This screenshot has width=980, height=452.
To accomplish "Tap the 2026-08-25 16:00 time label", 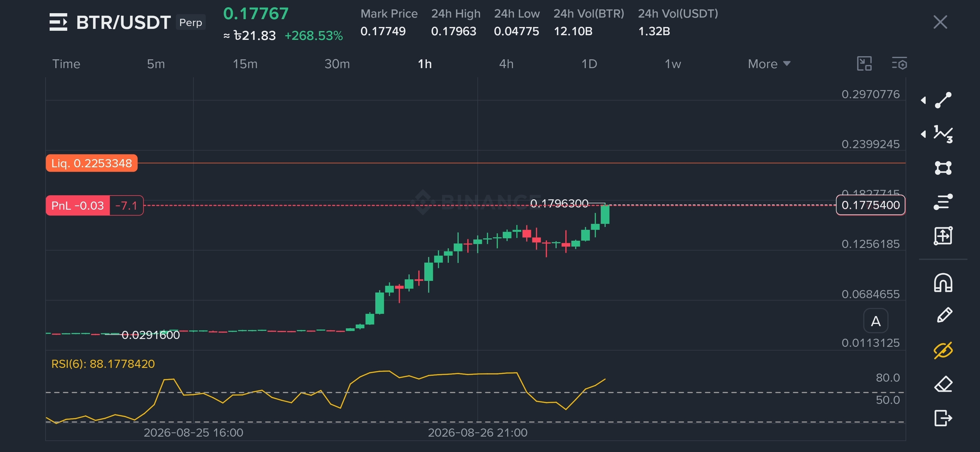I will pyautogui.click(x=193, y=433).
